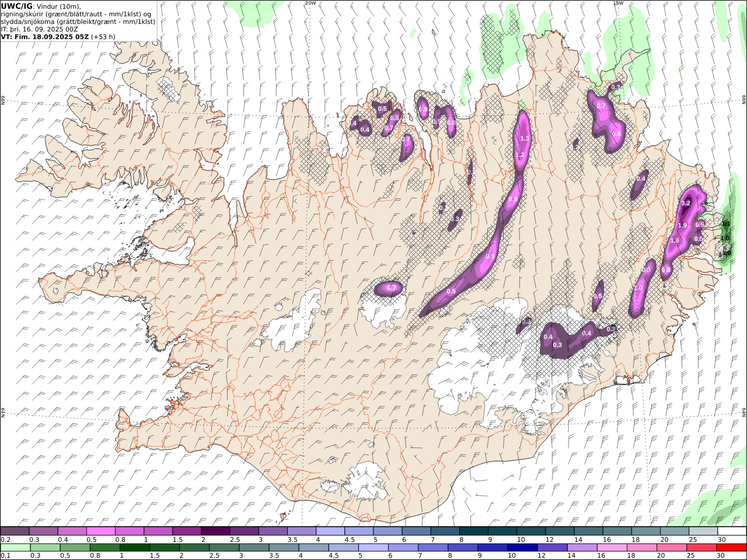Click the '3.2' snowfall value on the east coast
Screen dimensions: 747x560
[686, 203]
